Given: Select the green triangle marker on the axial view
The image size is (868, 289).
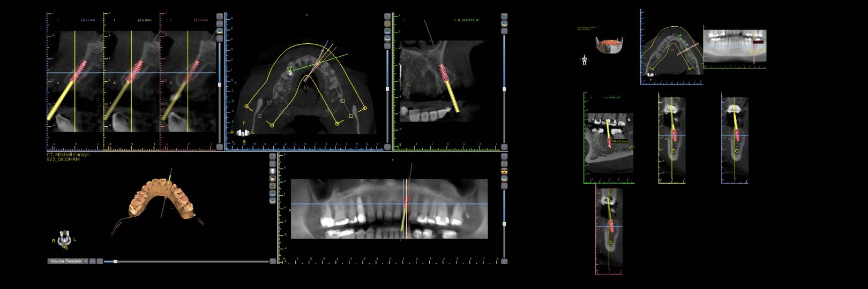Looking at the screenshot, I should click(289, 69).
